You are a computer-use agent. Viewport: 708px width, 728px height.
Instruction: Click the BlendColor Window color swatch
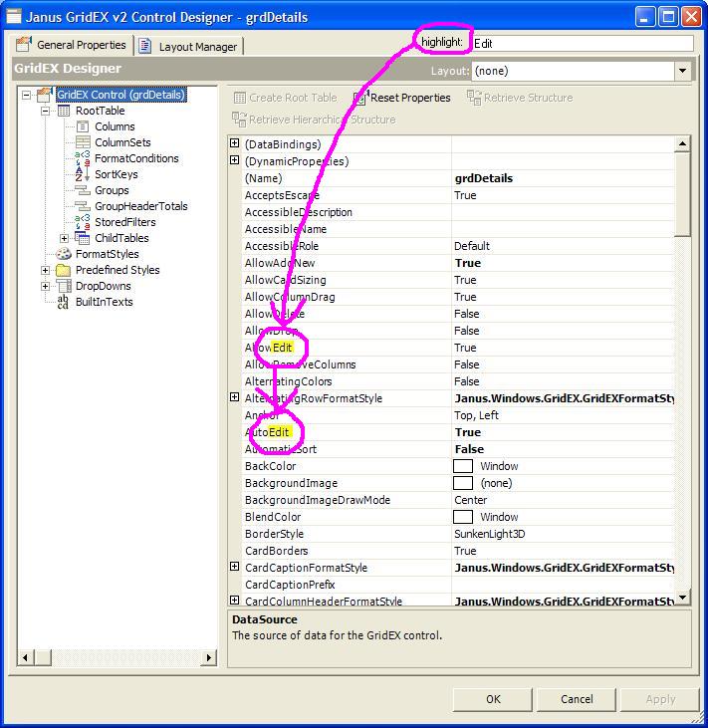coord(463,517)
